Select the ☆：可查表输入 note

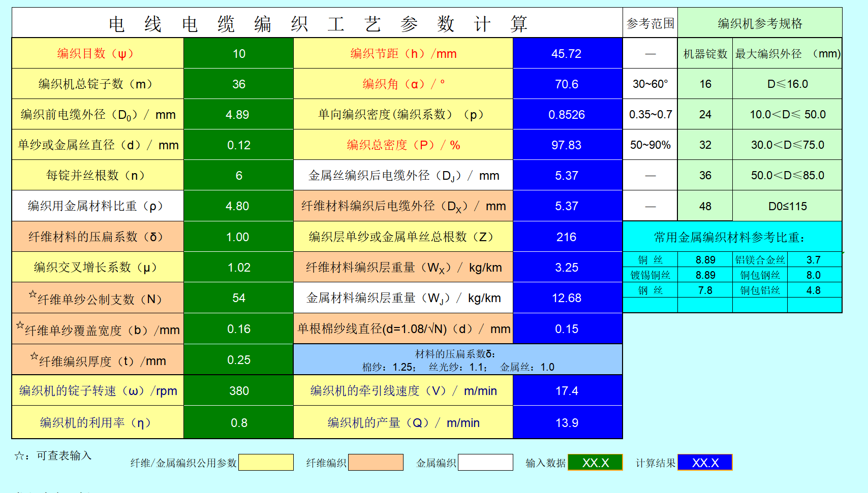tap(53, 455)
